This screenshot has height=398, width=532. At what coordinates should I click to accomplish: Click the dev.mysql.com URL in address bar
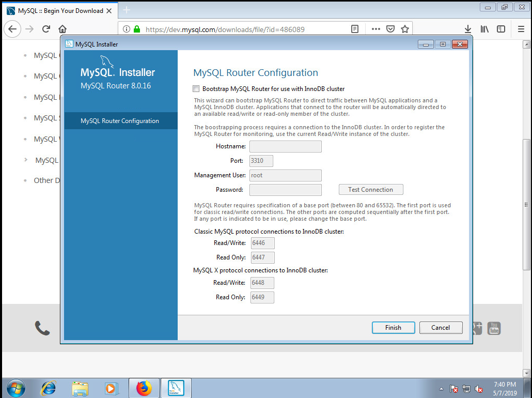pyautogui.click(x=225, y=29)
